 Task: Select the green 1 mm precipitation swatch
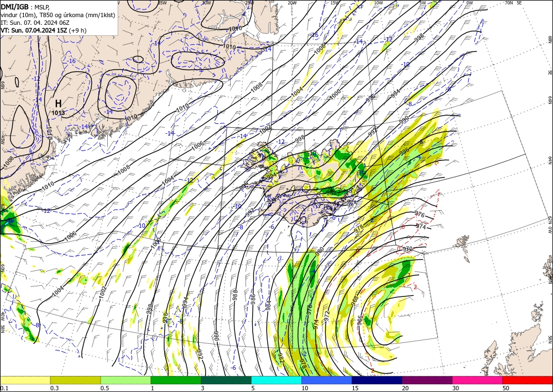click(176, 380)
